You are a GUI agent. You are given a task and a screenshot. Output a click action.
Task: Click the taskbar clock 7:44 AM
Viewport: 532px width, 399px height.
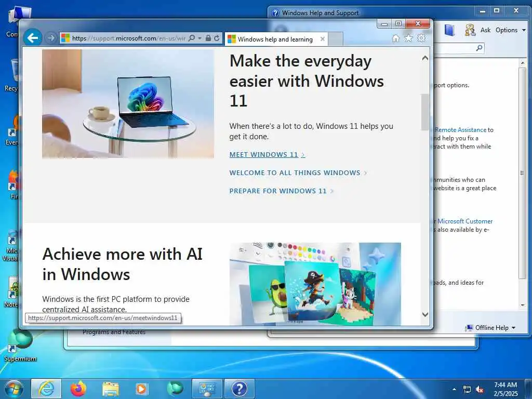coord(506,389)
